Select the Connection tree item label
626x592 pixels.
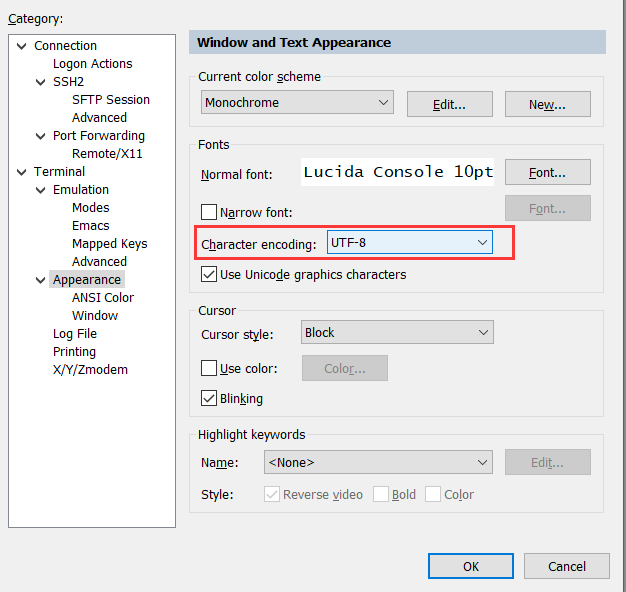point(65,46)
